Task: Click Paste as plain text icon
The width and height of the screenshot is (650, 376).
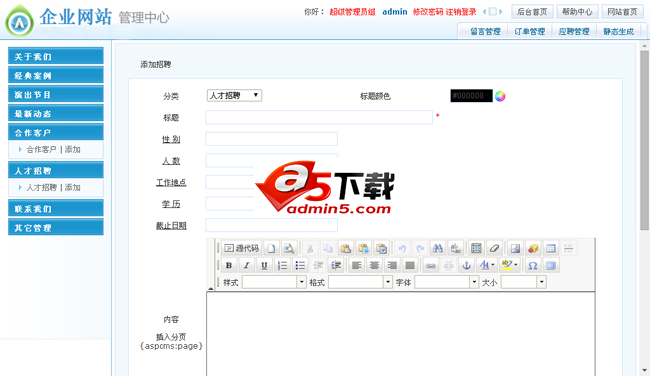Action: [x=363, y=248]
